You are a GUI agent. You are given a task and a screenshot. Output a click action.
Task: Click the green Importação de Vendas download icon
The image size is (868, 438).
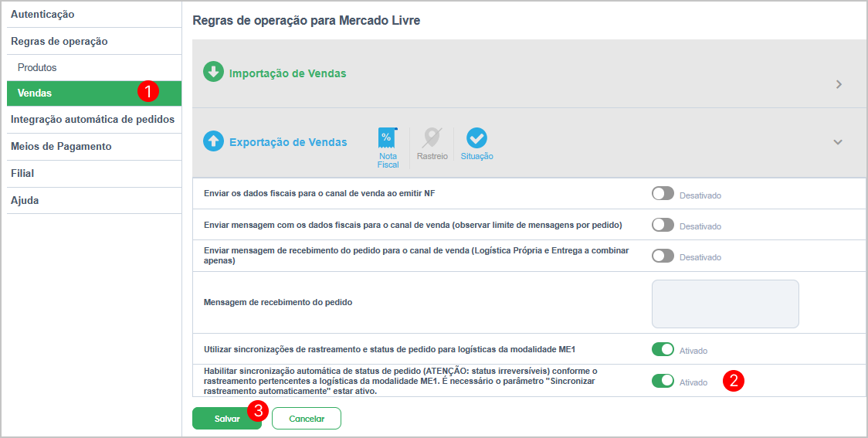(x=213, y=72)
